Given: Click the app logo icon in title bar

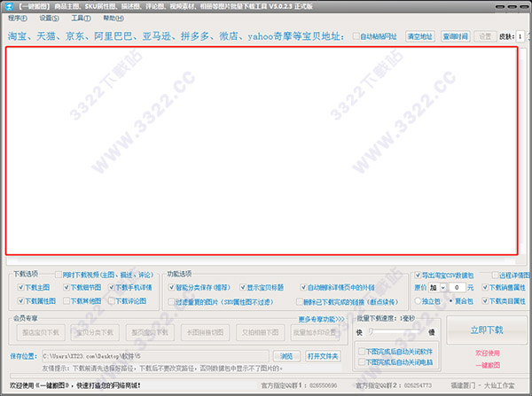Looking at the screenshot, I should pyautogui.click(x=9, y=6).
